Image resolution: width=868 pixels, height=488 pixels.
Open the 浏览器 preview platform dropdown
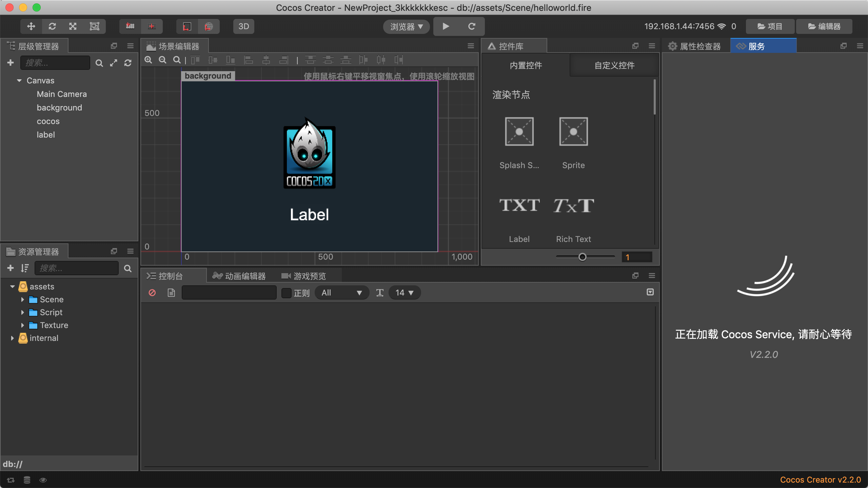click(406, 26)
